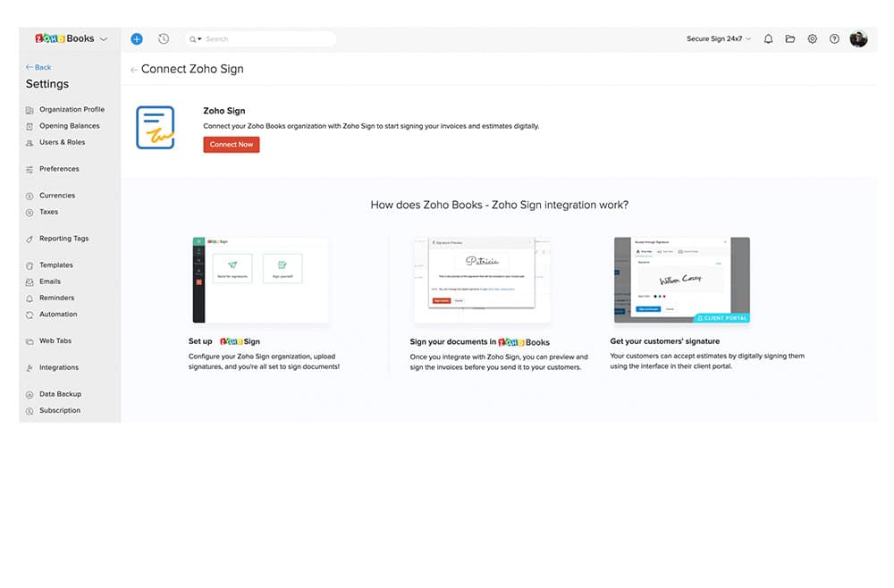Go to Opening Balances settings
The width and height of the screenshot is (894, 588).
click(70, 126)
